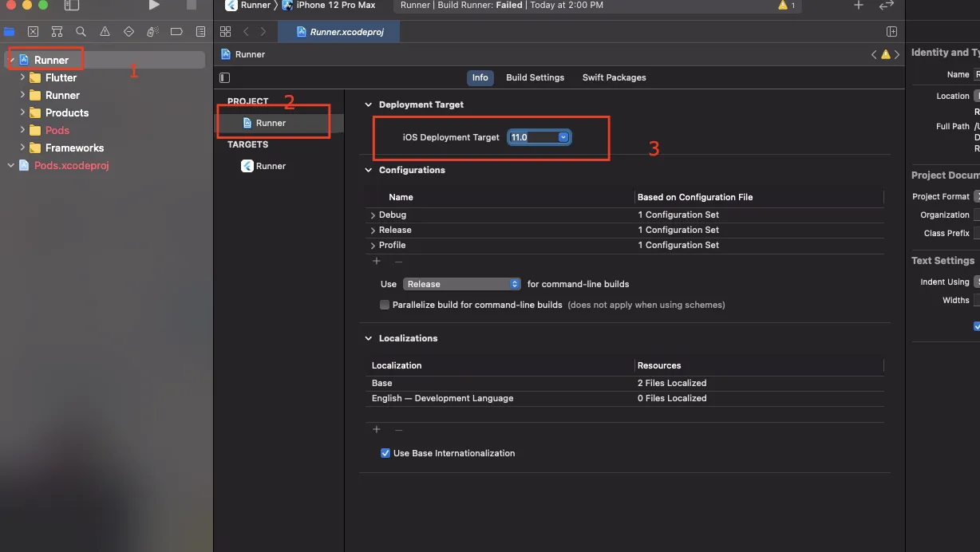Screen dimensions: 980x552
Task: Toggle the project and targets list panel
Action: [225, 77]
